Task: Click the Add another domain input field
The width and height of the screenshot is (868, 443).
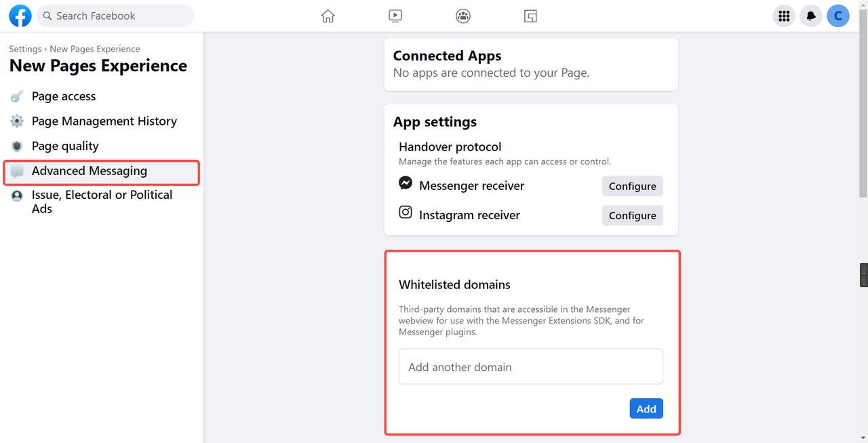Action: pos(530,366)
